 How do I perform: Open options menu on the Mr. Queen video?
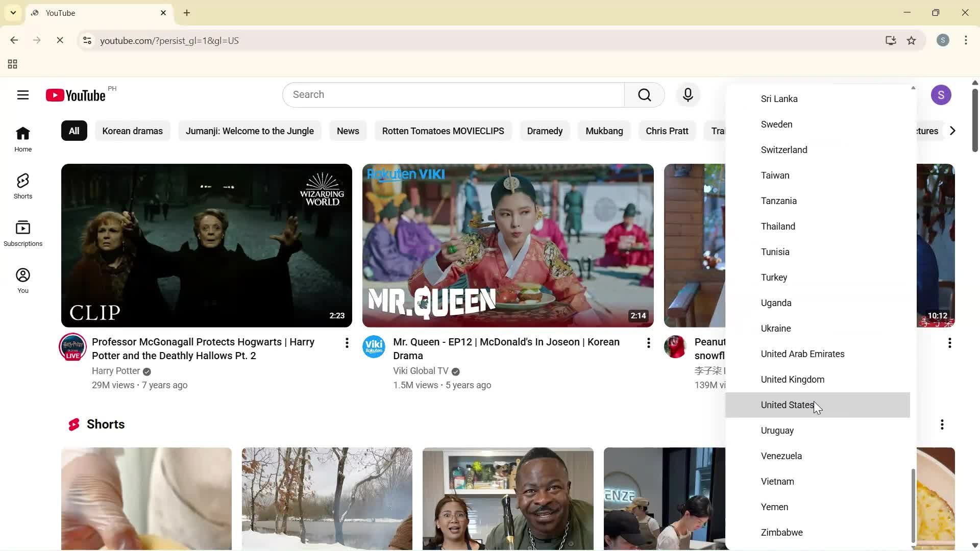(648, 343)
